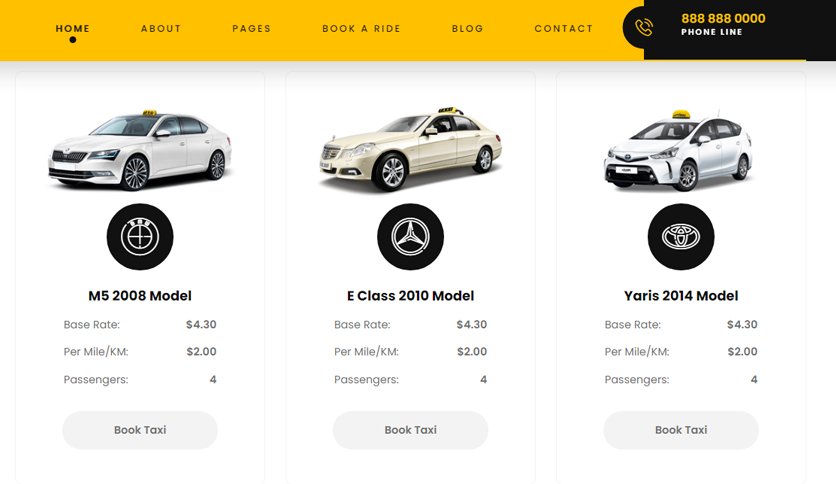Select the Yaris 2014 Model title

pos(681,296)
